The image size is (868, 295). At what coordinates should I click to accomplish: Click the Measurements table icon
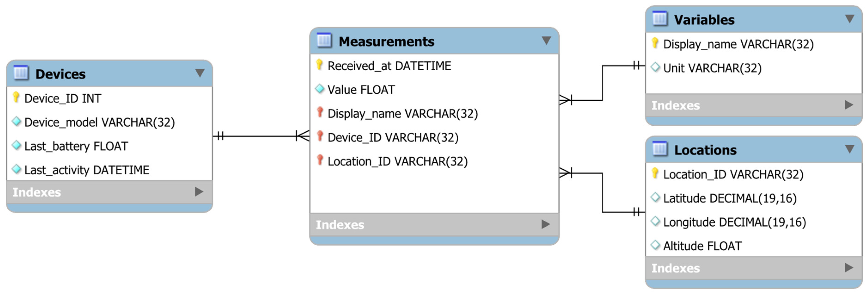pyautogui.click(x=324, y=41)
